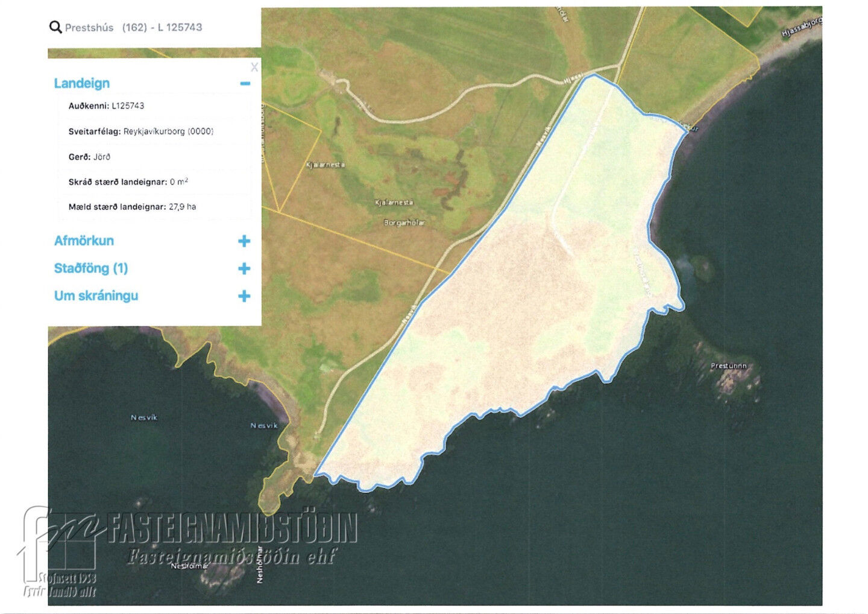868x614 pixels.
Task: Click the magnifier search icon
Action: (55, 27)
